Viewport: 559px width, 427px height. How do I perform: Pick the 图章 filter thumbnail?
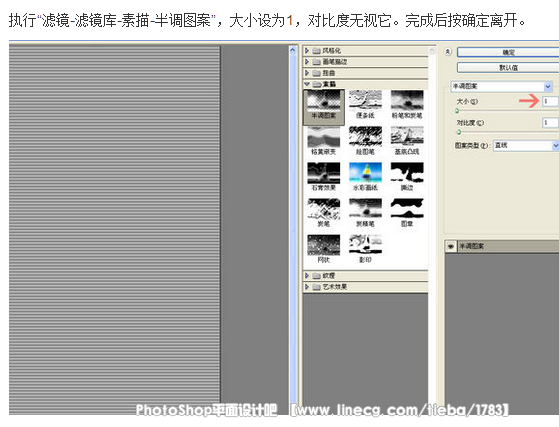point(407,213)
